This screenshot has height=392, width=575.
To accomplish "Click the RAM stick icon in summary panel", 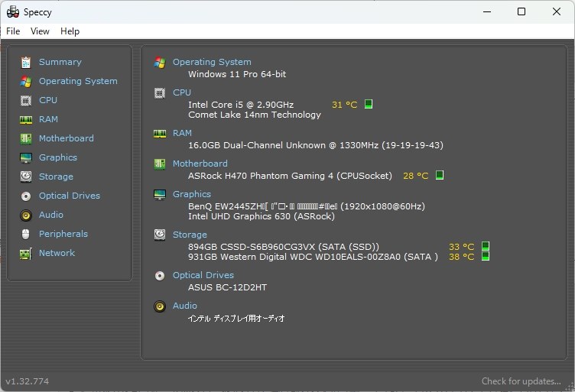I will click(160, 134).
